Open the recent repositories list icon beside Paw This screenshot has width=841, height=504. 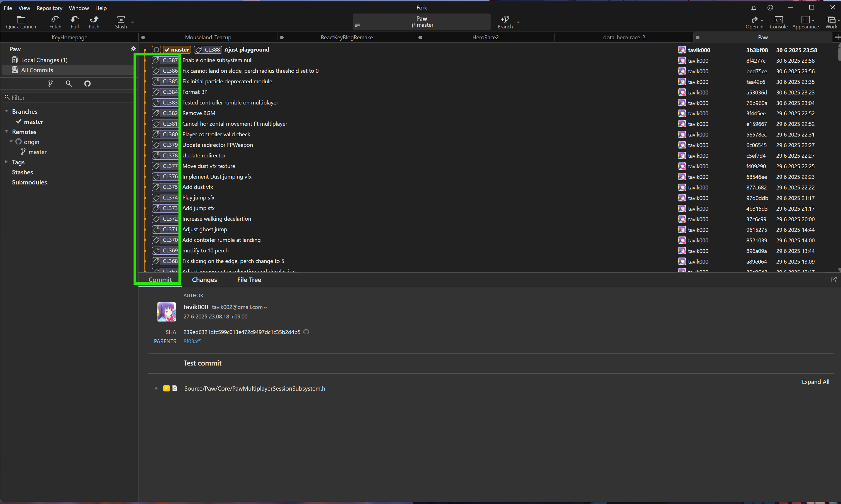coord(357,25)
